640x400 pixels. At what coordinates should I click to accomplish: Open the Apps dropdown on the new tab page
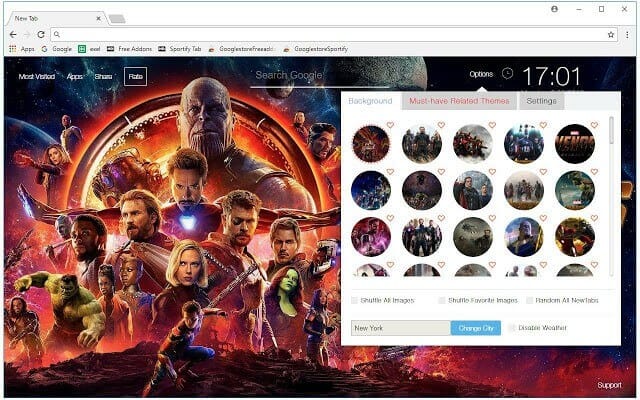[x=75, y=76]
